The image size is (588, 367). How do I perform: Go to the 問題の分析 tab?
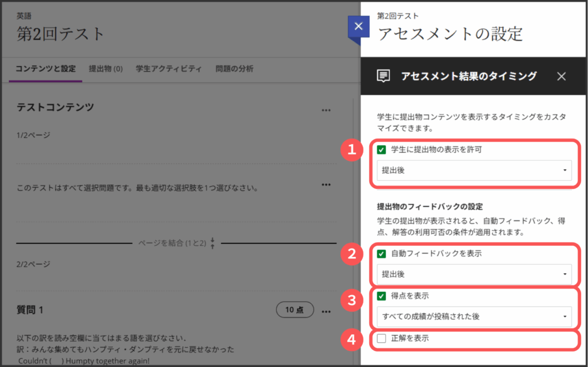[234, 69]
